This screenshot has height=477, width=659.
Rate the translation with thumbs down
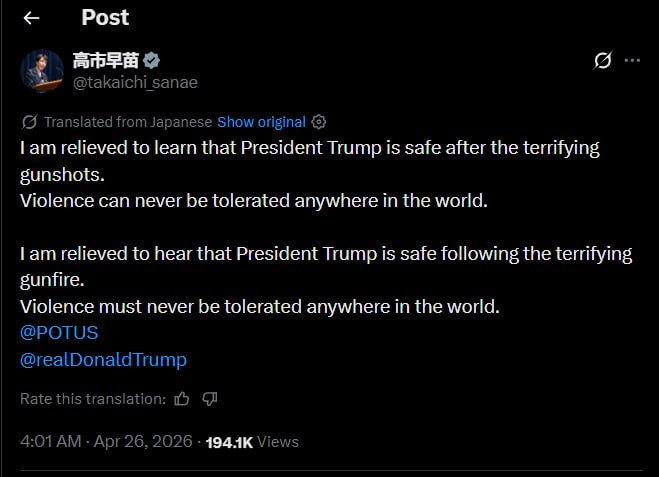[x=209, y=399]
